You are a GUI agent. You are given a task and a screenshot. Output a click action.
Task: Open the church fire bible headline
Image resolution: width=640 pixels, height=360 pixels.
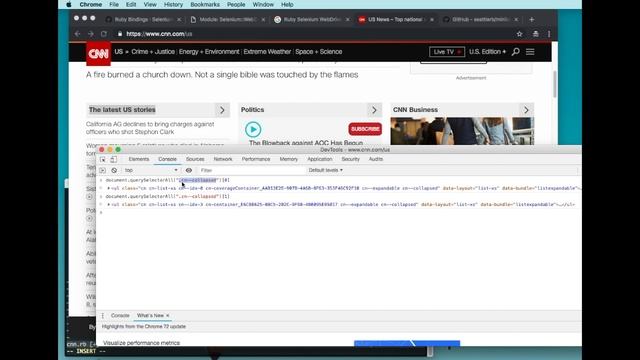[222, 75]
